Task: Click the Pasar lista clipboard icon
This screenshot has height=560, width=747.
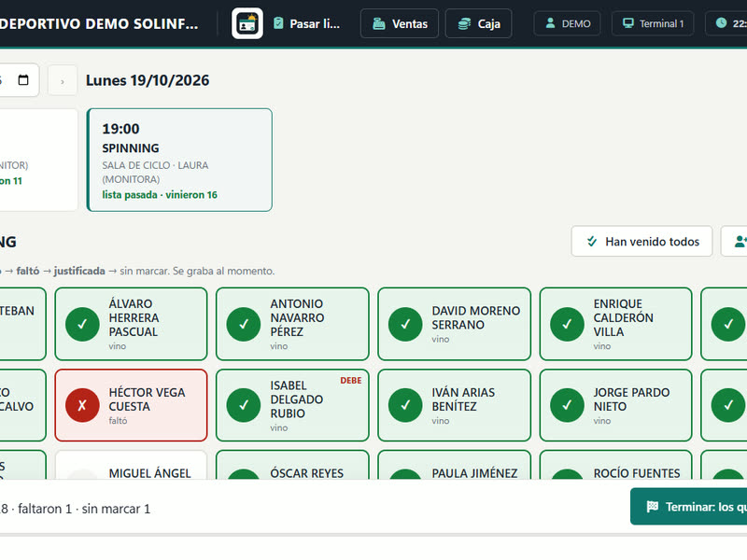Action: click(278, 22)
